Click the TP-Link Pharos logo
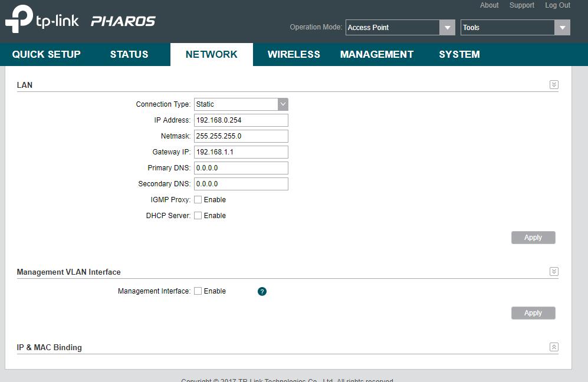The width and height of the screenshot is (588, 382). click(80, 21)
